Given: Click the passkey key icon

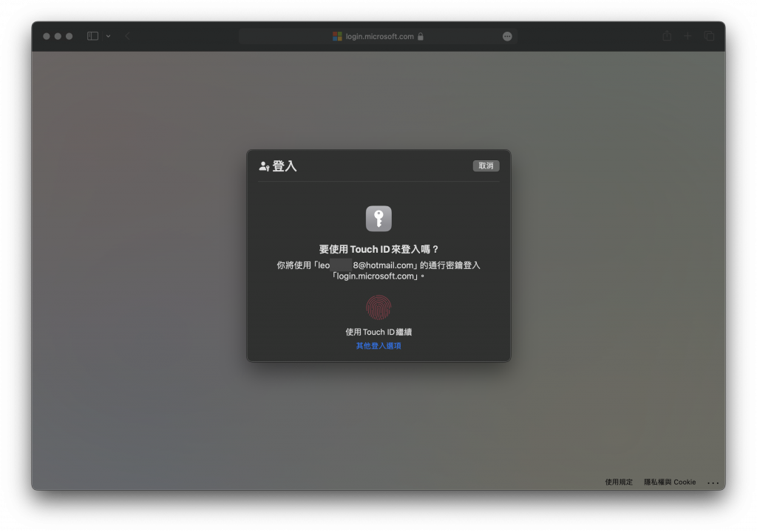Looking at the screenshot, I should (x=378, y=219).
